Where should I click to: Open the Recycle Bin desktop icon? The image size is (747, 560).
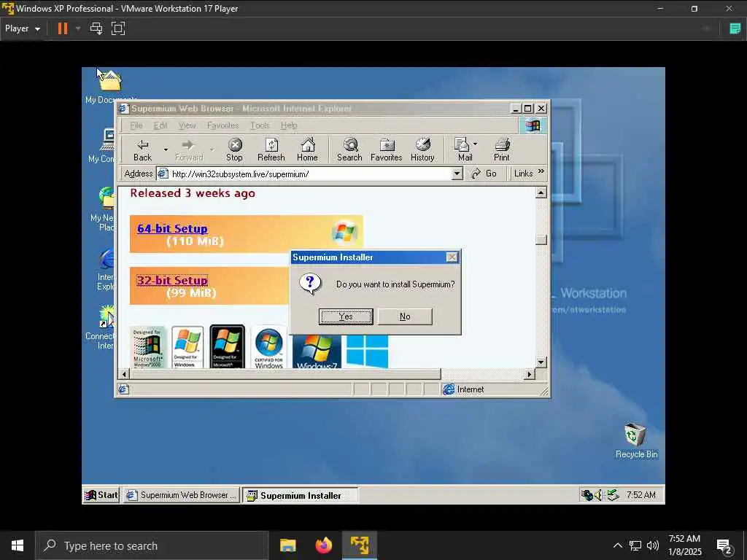pyautogui.click(x=636, y=440)
